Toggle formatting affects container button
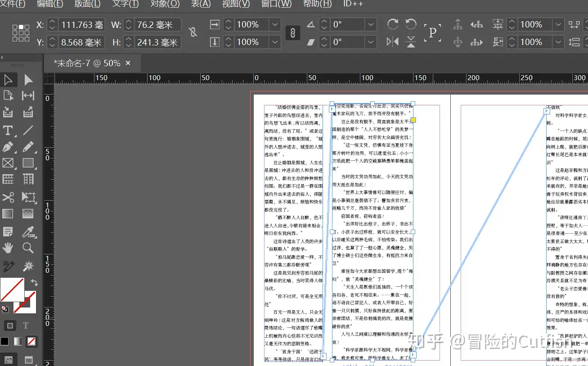 tap(10, 325)
